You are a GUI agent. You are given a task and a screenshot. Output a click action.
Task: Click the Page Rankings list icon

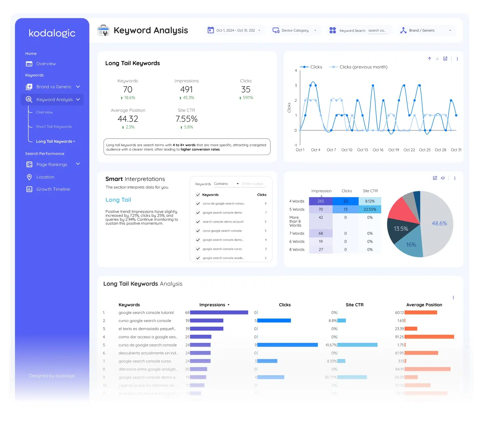tap(29, 164)
